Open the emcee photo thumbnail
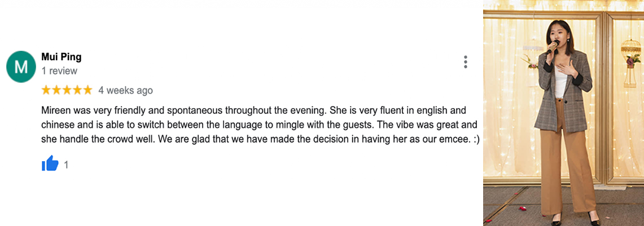 (563, 113)
